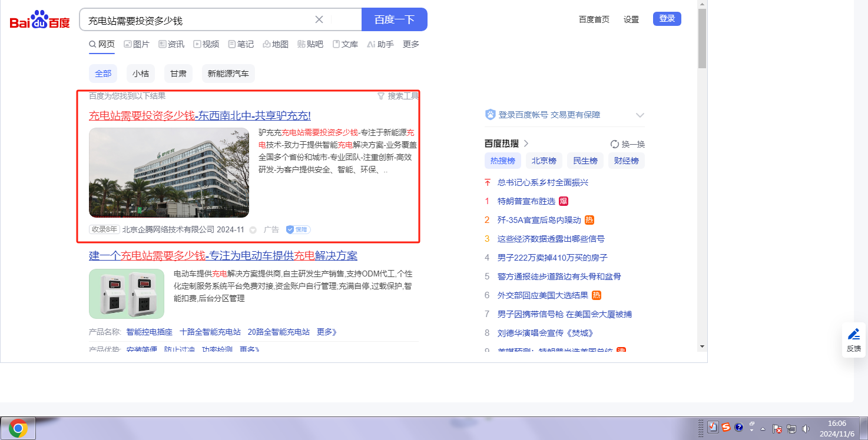The width and height of the screenshot is (868, 440).
Task: Open the dropdown arrow beside 2024-11
Action: pyautogui.click(x=253, y=230)
